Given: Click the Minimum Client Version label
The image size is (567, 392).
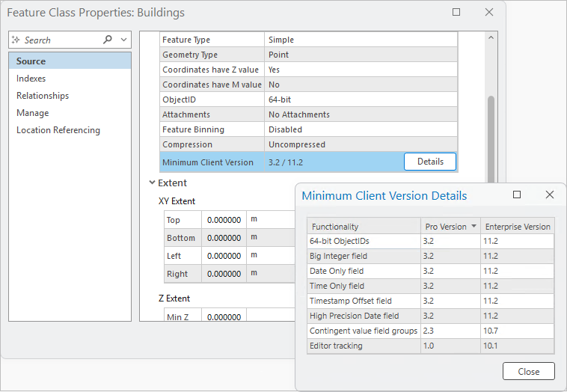Looking at the screenshot, I should (207, 162).
